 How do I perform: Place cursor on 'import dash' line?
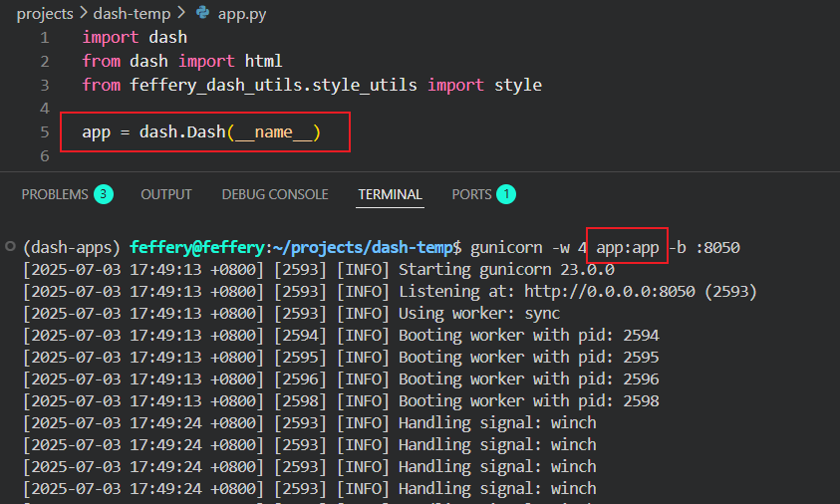(135, 38)
